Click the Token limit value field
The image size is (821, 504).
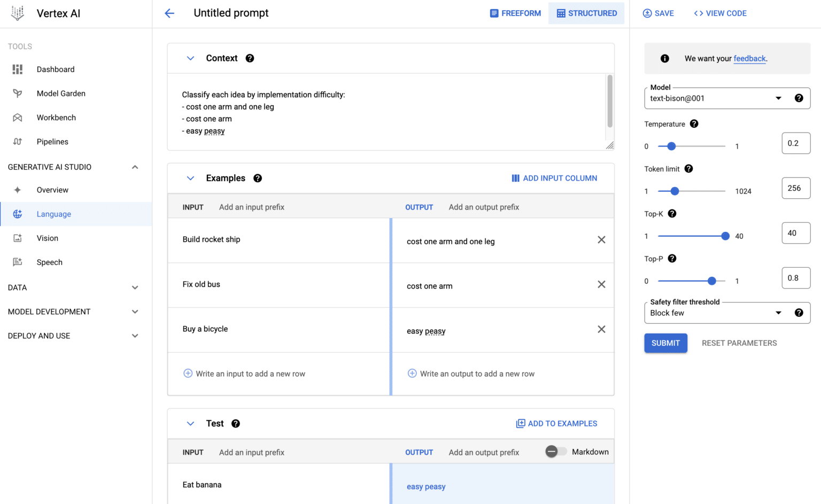pos(795,188)
